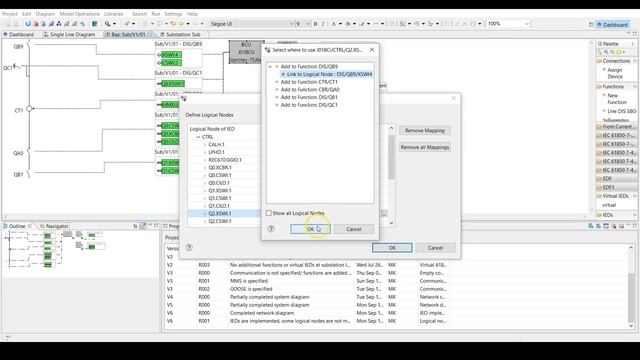The image size is (640, 360).
Task: Open the From Current palette folder
Action: click(x=616, y=127)
